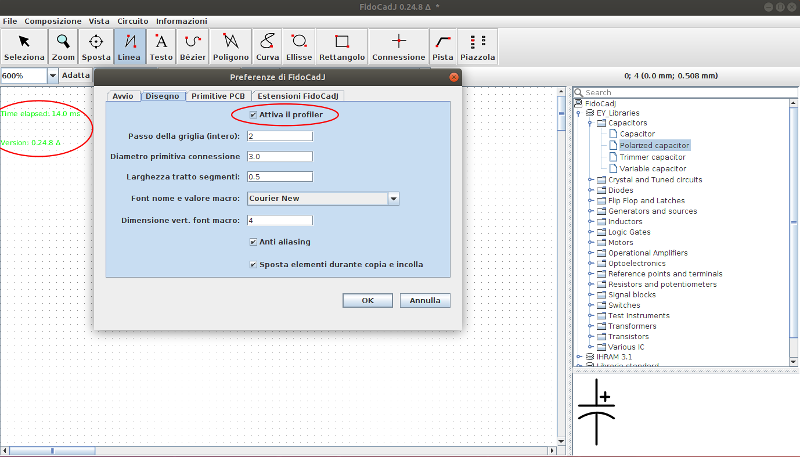800x457 pixels.
Task: Select the Ellisse shape tool
Action: (x=298, y=46)
